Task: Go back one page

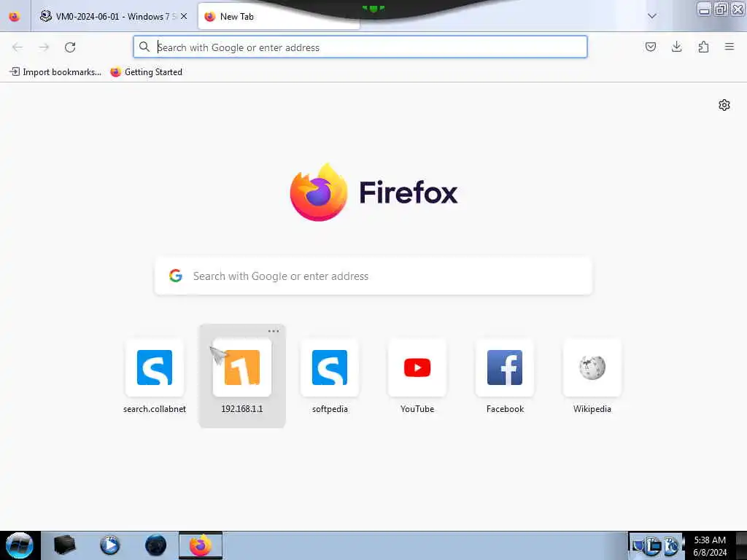Action: [x=18, y=47]
